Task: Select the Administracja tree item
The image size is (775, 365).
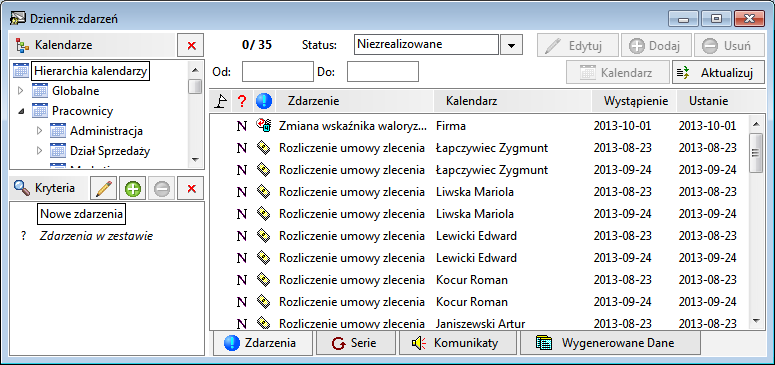Action: point(106,131)
